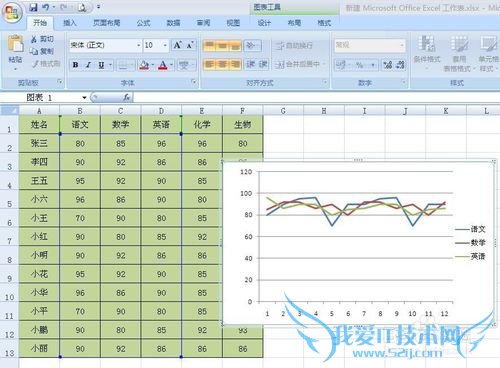Viewport: 500px width, 368px height.
Task: Click the fx insert function button
Action: click(x=127, y=97)
